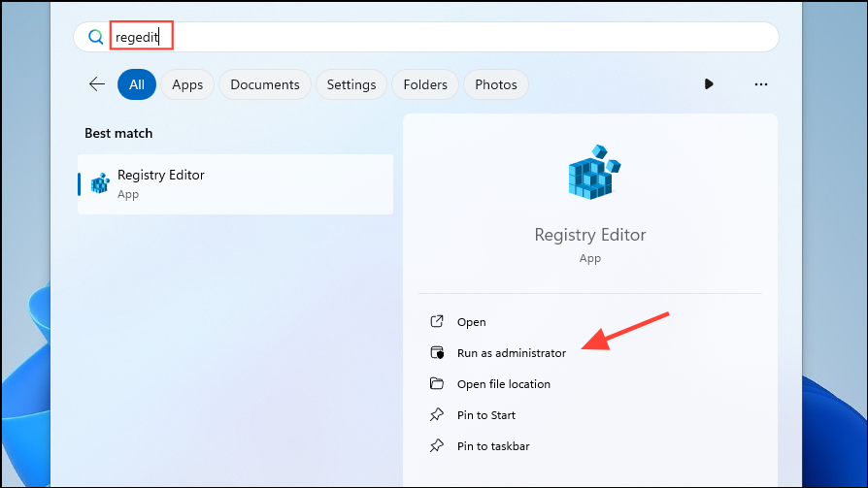The image size is (868, 488).
Task: Click the Registry Editor title in preview pane
Action: pyautogui.click(x=590, y=235)
